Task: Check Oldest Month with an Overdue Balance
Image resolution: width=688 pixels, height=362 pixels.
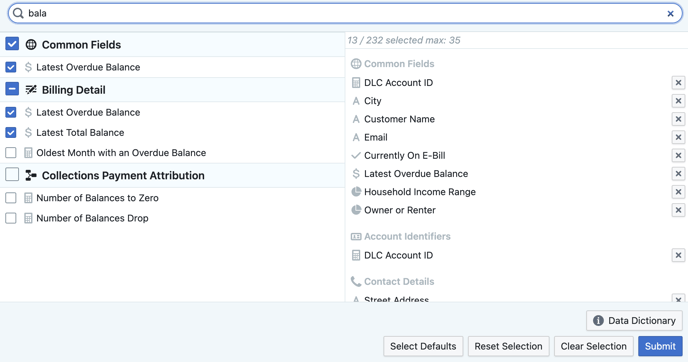Action: click(11, 153)
